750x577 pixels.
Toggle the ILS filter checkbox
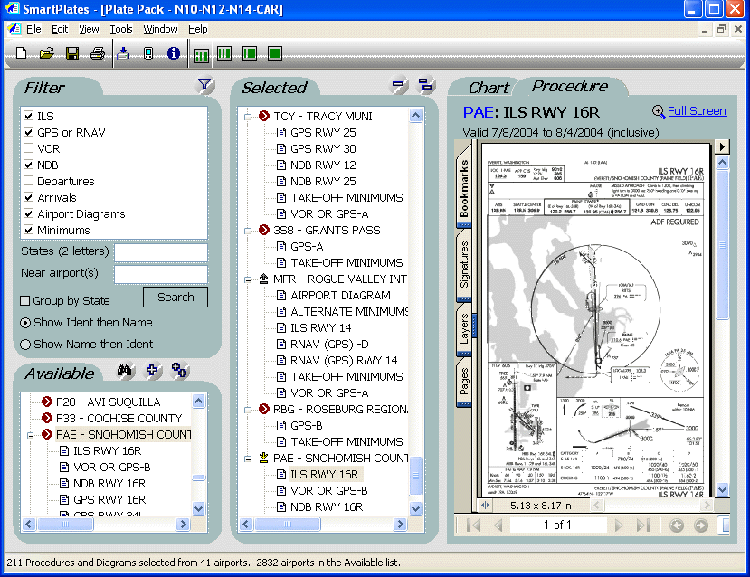tap(29, 116)
